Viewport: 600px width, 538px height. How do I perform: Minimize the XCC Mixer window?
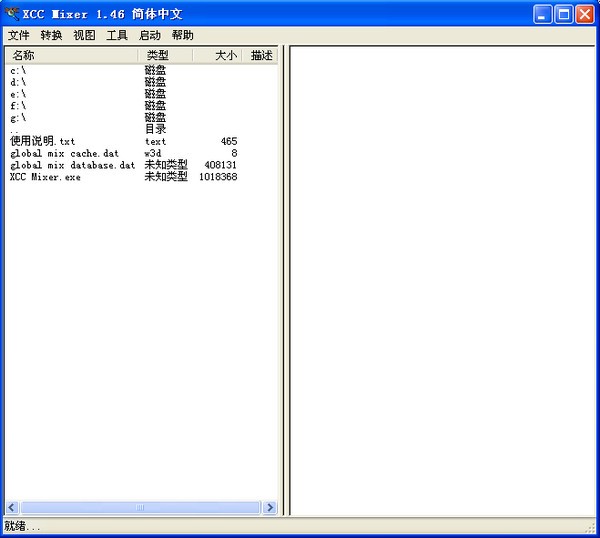tap(542, 15)
